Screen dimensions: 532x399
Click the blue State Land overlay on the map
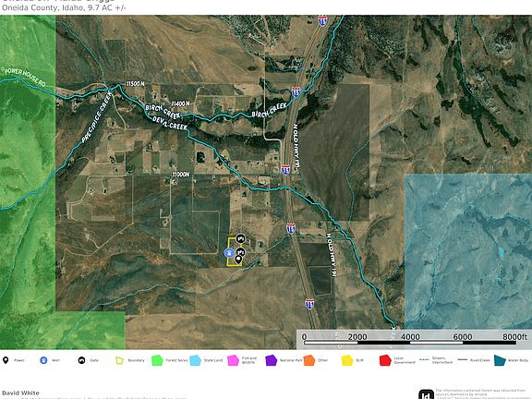pos(468,251)
